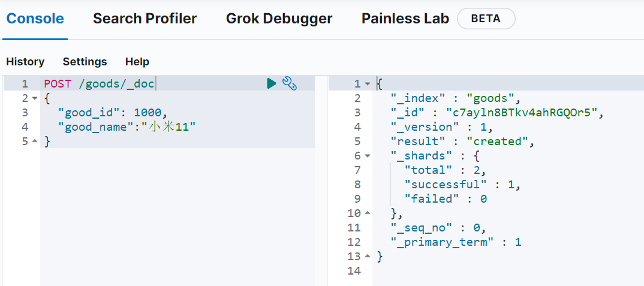644x286 pixels.
Task: Click the BETA badge next to Painless Lab
Action: point(486,19)
